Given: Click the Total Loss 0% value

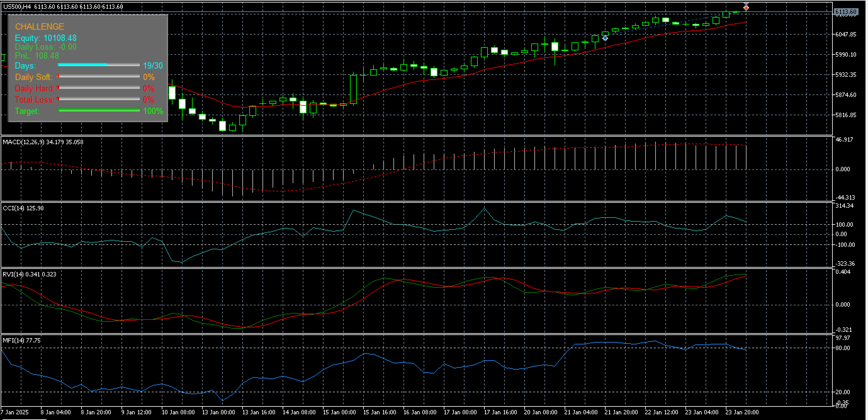Looking at the screenshot, I should pos(149,99).
